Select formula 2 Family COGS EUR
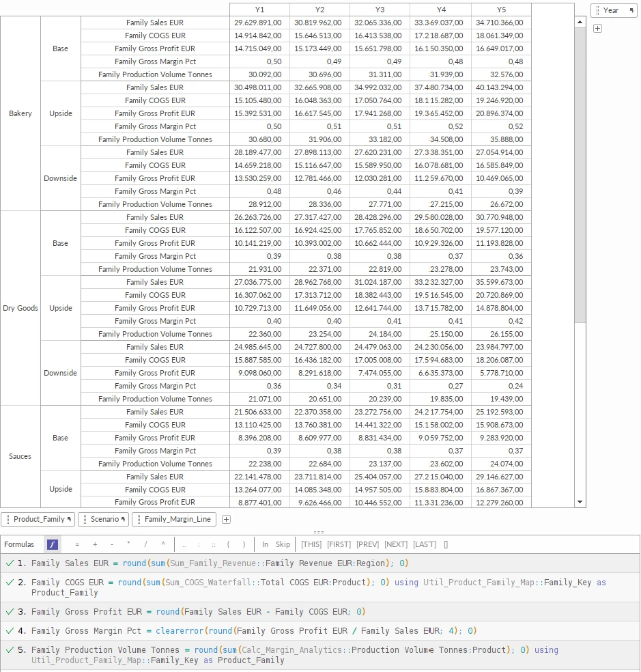The image size is (641, 672). click(320, 587)
